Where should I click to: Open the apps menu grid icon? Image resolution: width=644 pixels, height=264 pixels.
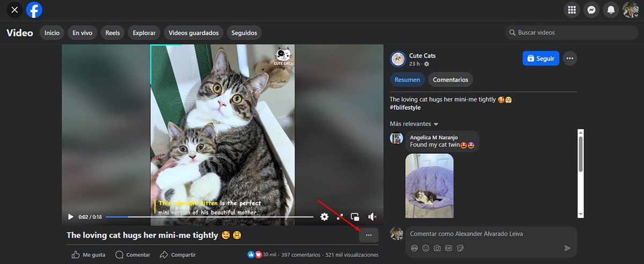click(x=572, y=10)
